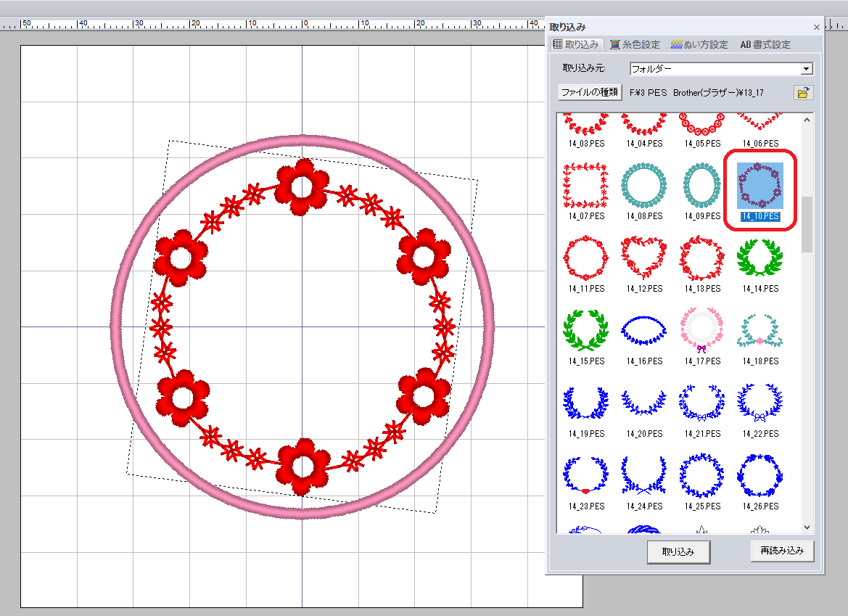Choose the 14_16.PES blue oval design
This screenshot has width=848, height=616.
pyautogui.click(x=644, y=331)
